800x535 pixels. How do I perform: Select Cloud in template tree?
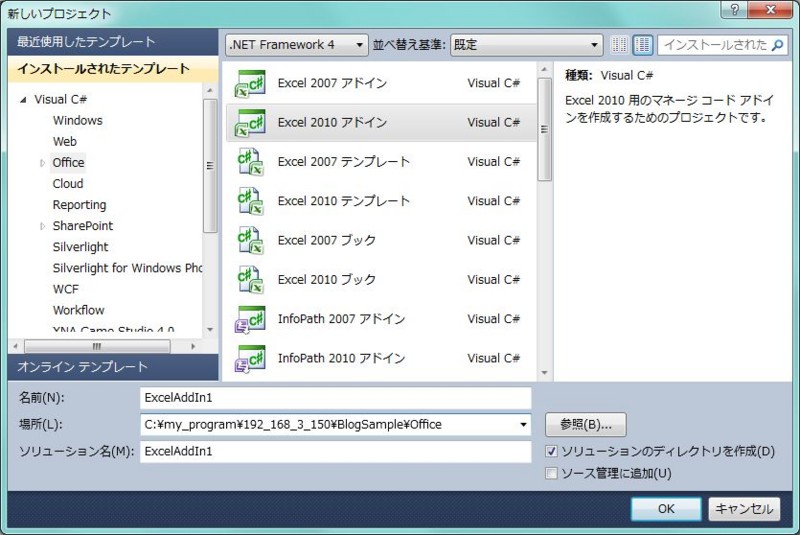click(68, 184)
